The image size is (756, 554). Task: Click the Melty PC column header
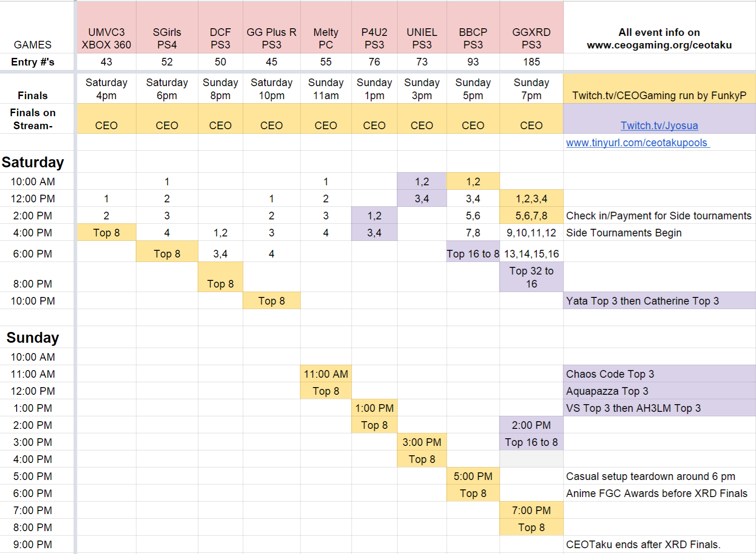[x=326, y=39]
